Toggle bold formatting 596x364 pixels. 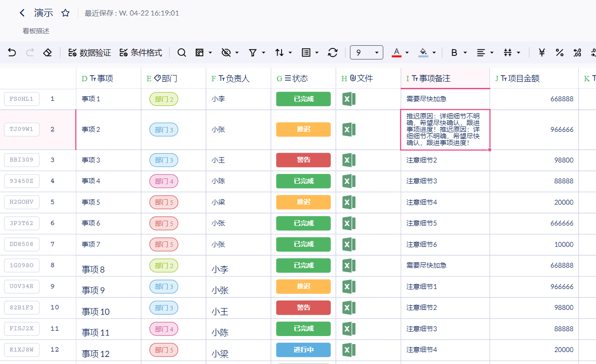[454, 52]
